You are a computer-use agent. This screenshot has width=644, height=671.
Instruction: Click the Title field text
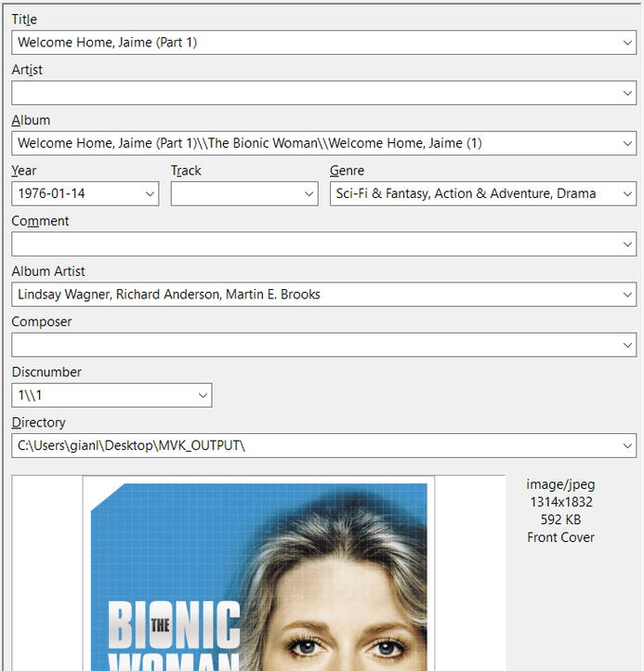[108, 43]
